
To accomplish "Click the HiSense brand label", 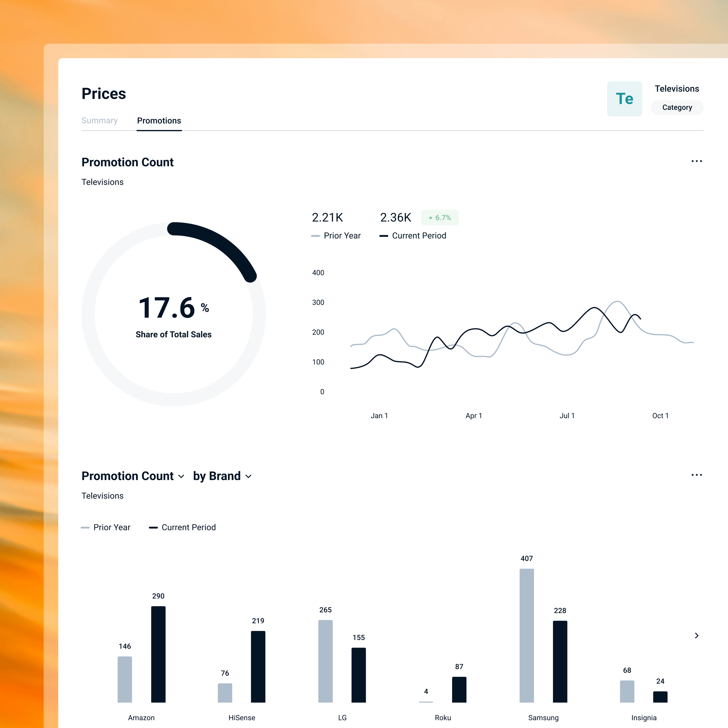I will click(x=242, y=718).
